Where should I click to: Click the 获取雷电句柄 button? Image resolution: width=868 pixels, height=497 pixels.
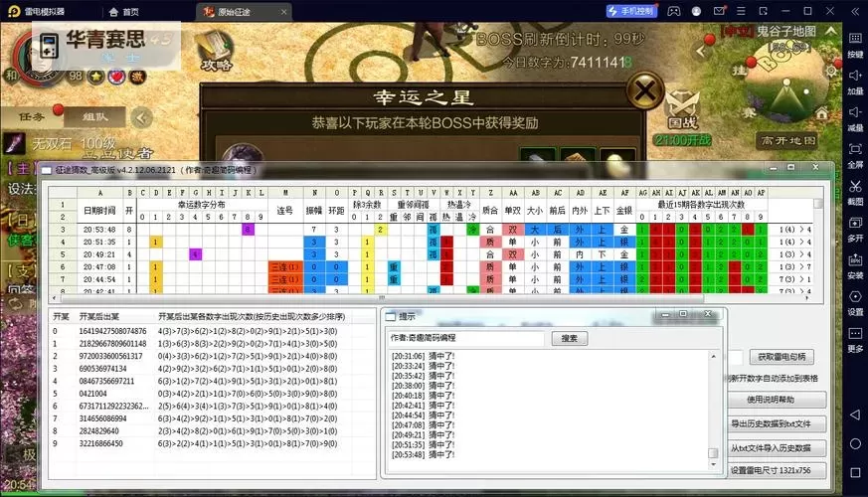pyautogui.click(x=781, y=357)
